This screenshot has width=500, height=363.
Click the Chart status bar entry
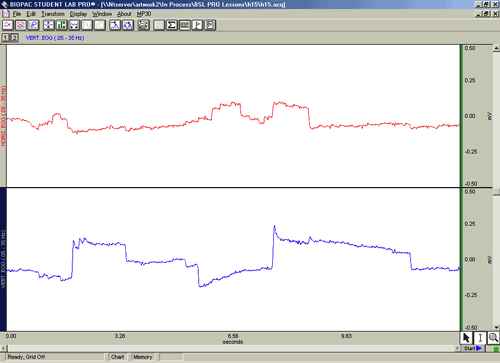117,357
